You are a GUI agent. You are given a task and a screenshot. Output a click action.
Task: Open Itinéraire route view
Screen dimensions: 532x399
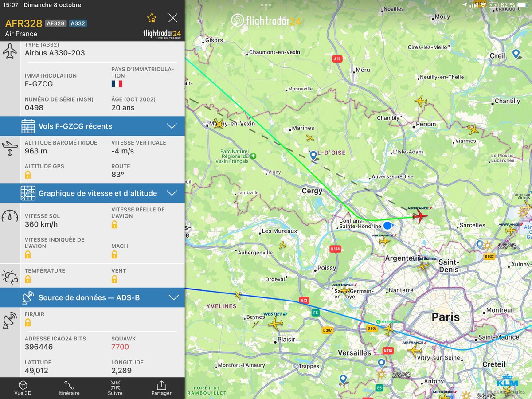(x=69, y=388)
